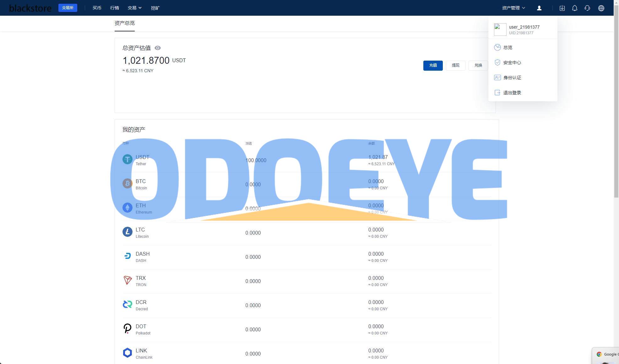Click the 身份认证 ID card icon
This screenshot has height=364, width=619.
coord(497,78)
